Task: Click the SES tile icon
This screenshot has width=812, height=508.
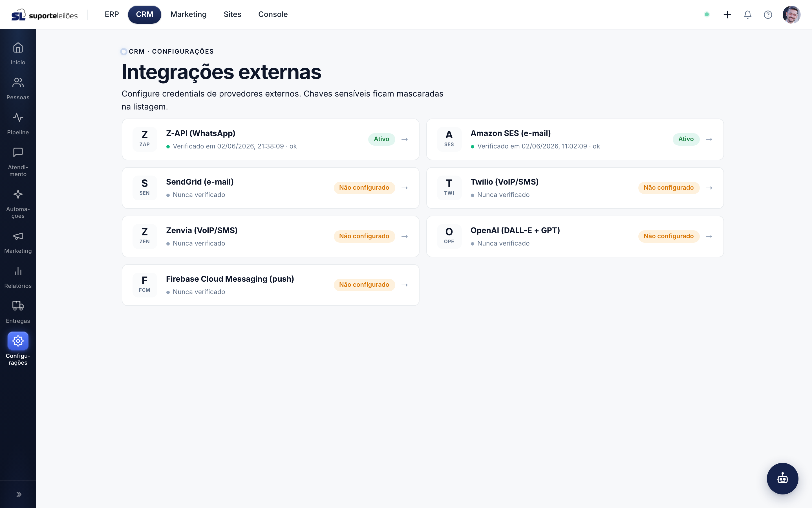Action: tap(449, 139)
